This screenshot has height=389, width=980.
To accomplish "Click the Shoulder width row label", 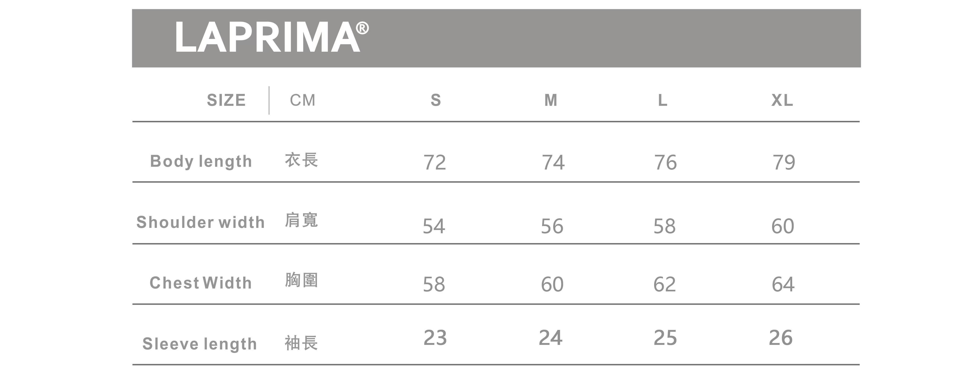I will pyautogui.click(x=200, y=223).
